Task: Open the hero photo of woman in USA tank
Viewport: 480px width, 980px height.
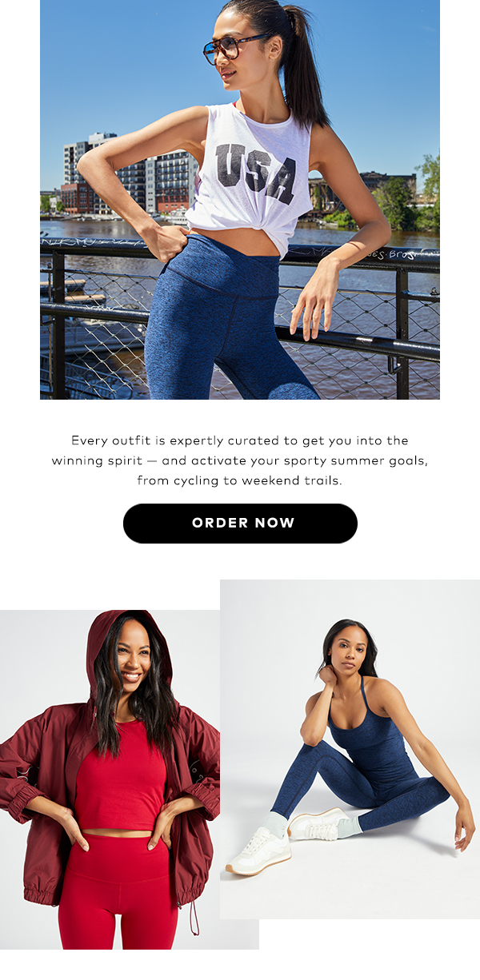Action: pyautogui.click(x=240, y=200)
